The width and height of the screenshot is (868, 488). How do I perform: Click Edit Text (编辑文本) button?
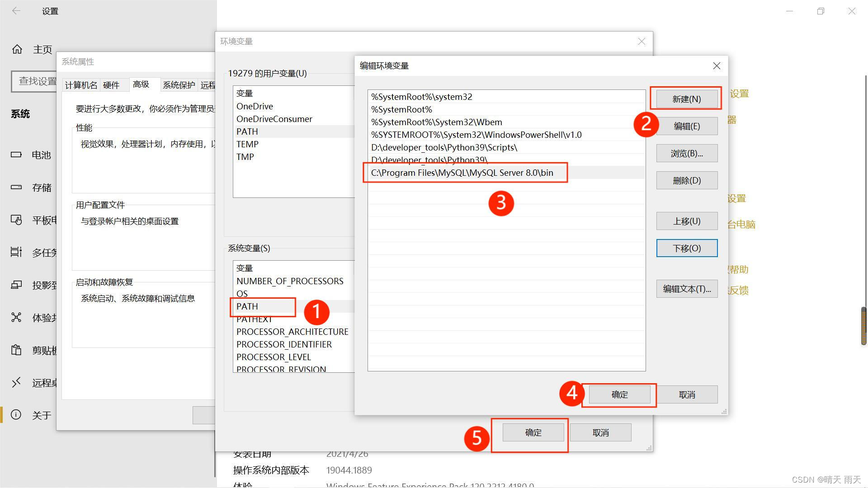pyautogui.click(x=686, y=289)
